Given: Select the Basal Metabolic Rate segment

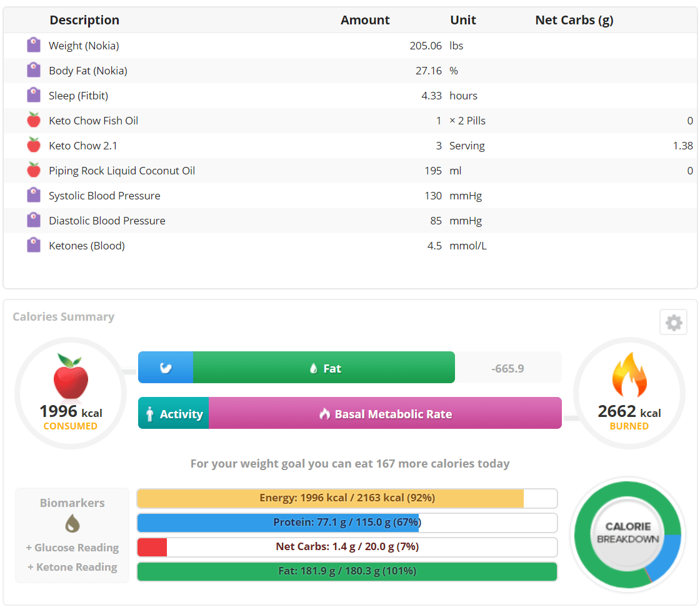Looking at the screenshot, I should [x=385, y=413].
